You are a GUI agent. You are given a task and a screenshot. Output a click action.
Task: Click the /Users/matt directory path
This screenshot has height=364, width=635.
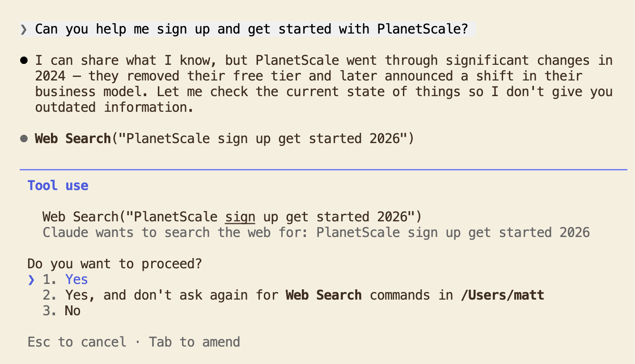tap(502, 295)
